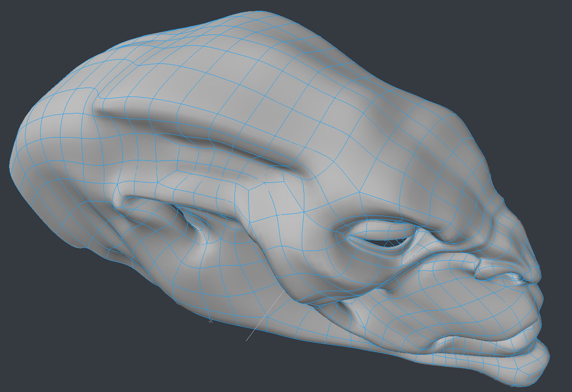Select the small cross marker below the head
Image resolution: width=572 pixels, height=392 pixels.
[x=210, y=321]
